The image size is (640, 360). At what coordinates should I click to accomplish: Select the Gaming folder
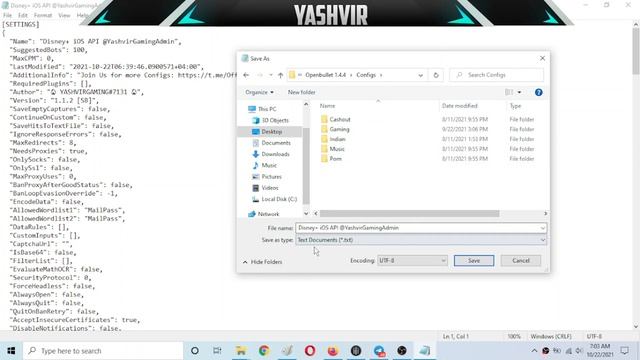tap(335, 129)
